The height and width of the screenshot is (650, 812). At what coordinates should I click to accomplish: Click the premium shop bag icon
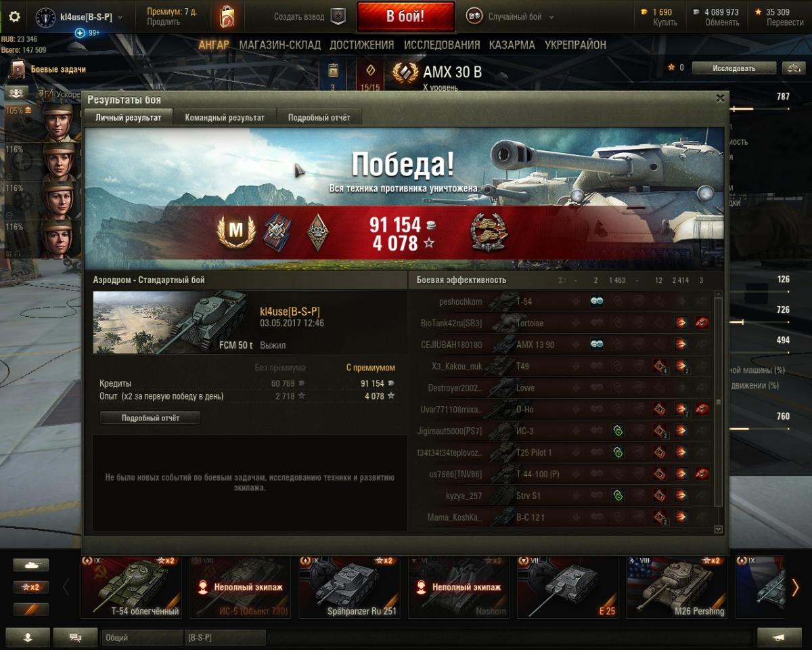tap(227, 17)
